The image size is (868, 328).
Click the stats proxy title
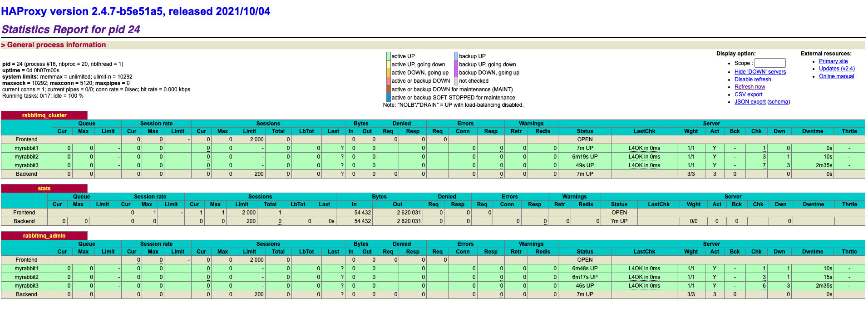(44, 189)
